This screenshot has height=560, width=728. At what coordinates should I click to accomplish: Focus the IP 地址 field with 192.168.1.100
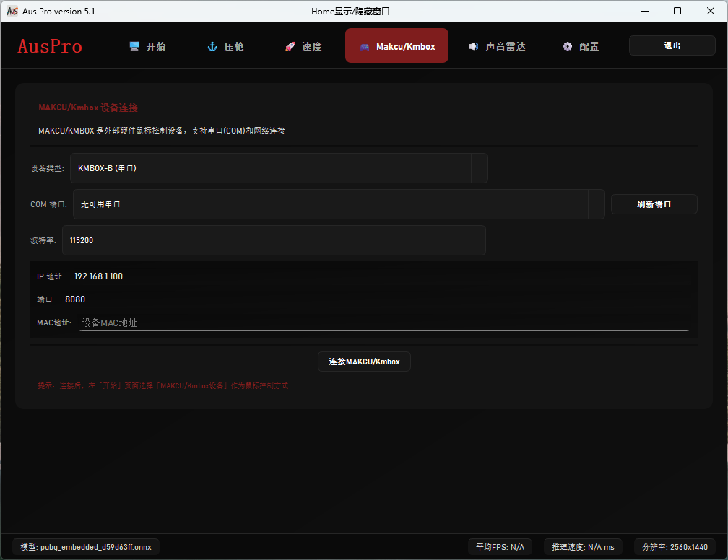tap(380, 276)
